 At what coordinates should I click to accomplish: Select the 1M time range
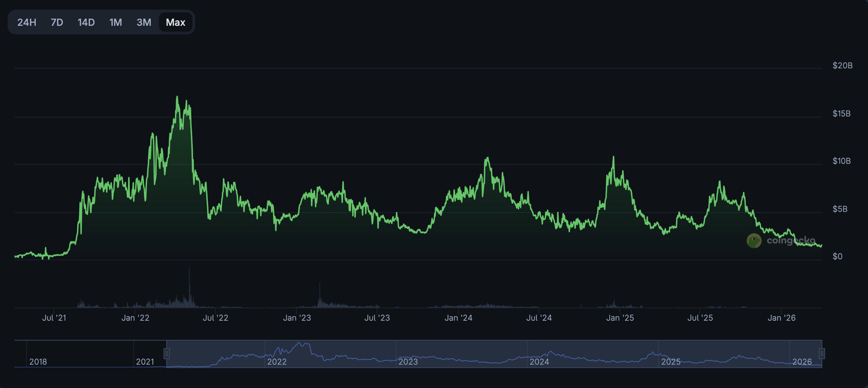pos(115,22)
